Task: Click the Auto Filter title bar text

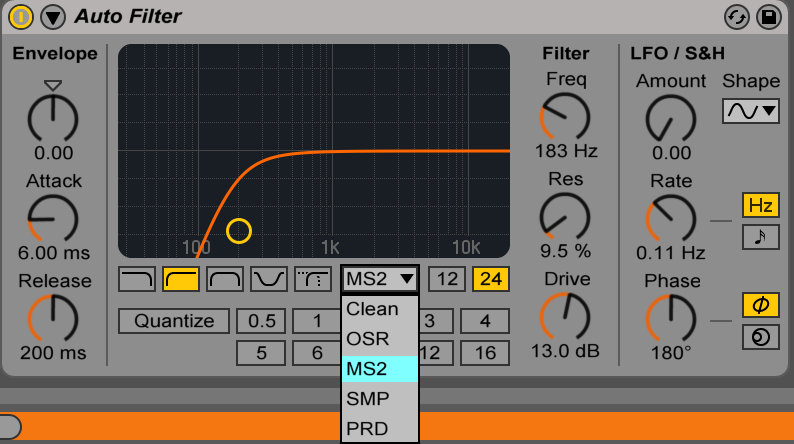Action: pos(128,17)
